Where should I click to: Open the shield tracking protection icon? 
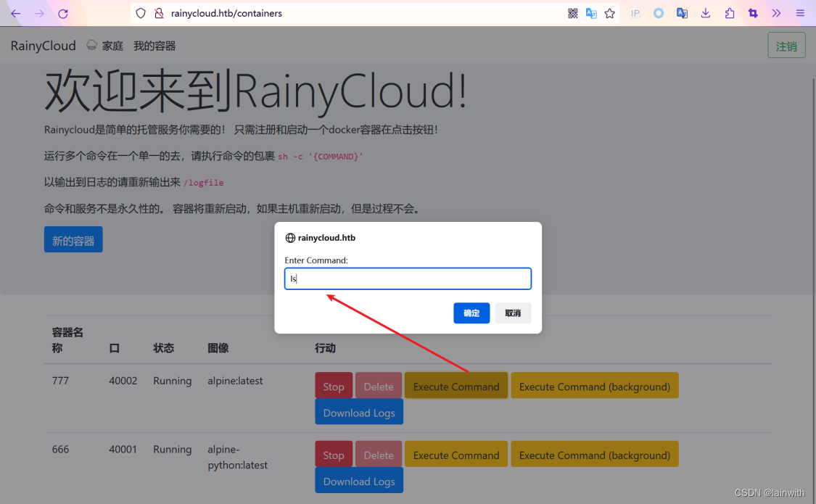(x=141, y=14)
